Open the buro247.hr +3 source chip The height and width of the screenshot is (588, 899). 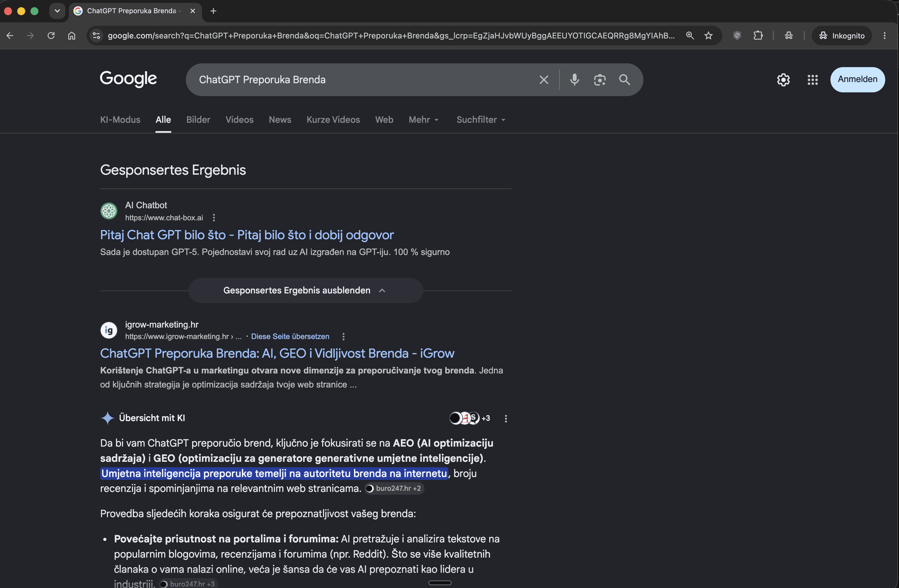[188, 584]
